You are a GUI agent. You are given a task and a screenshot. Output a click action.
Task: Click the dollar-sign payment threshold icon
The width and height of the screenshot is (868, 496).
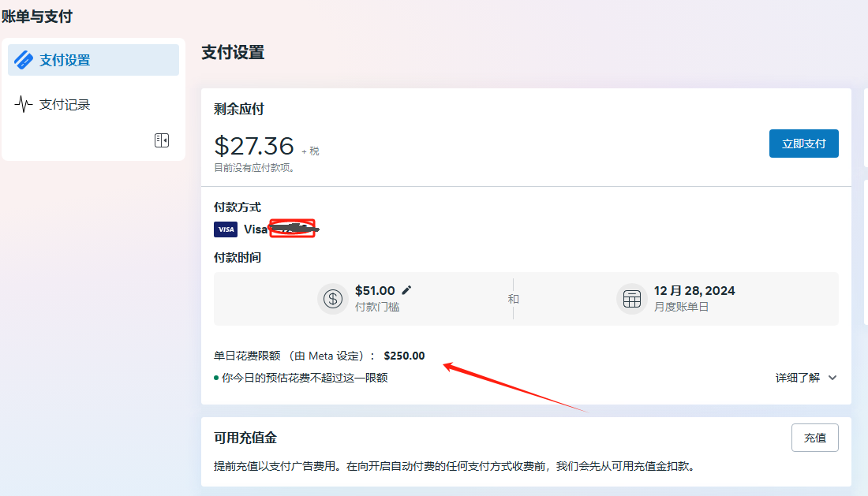pos(333,299)
